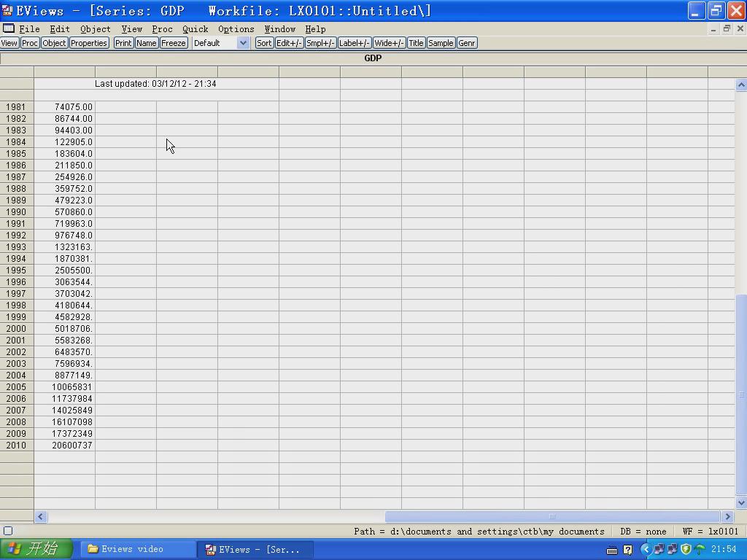Open the View menu

click(132, 29)
